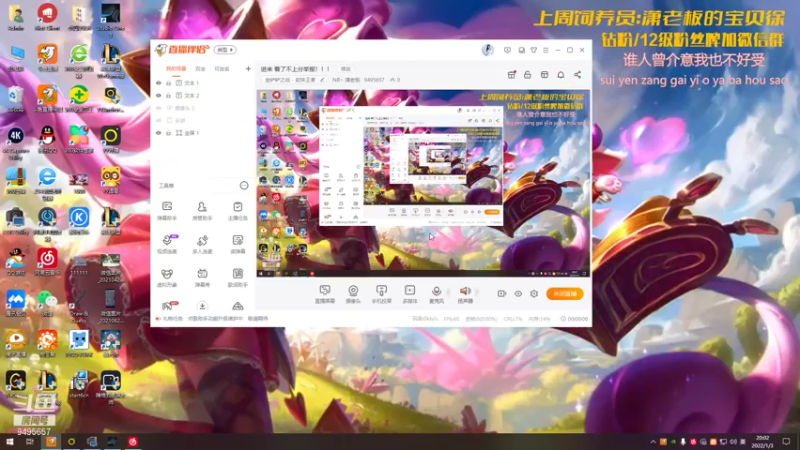Click the skin shirt icon in title bar
This screenshot has width=800, height=450.
[534, 50]
